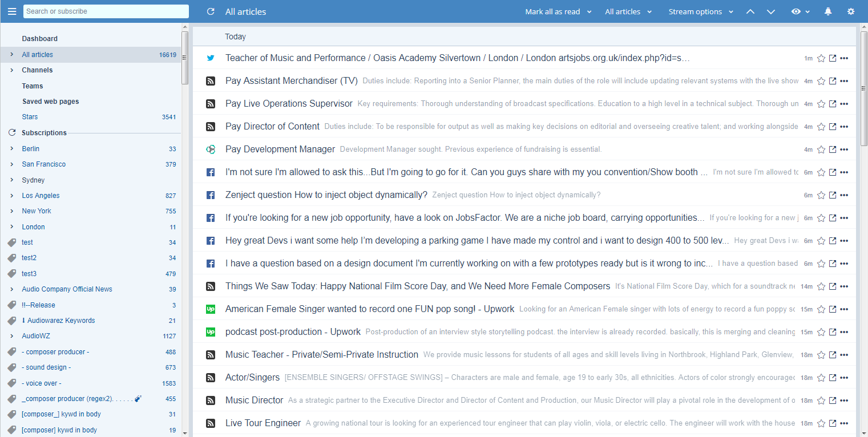
Task: Expand the New York folder
Action: (x=12, y=211)
